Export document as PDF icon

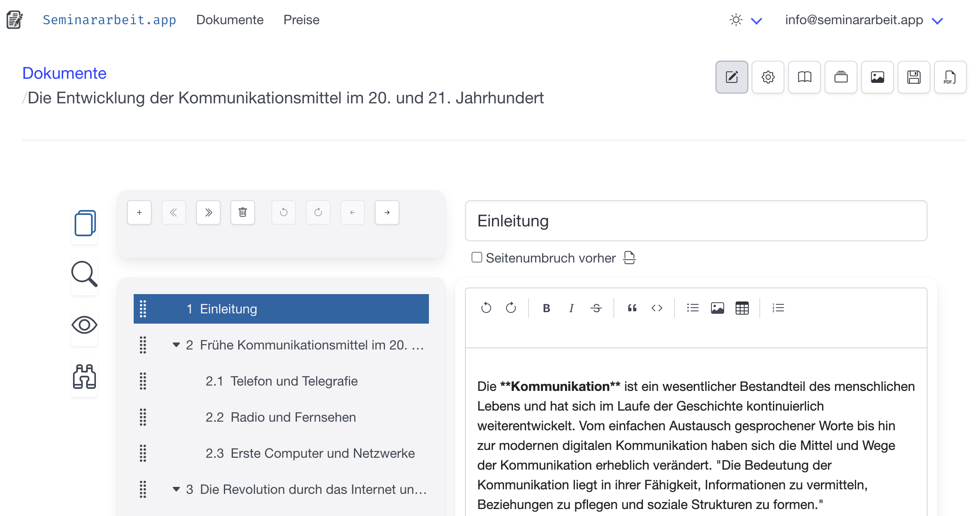950,77
